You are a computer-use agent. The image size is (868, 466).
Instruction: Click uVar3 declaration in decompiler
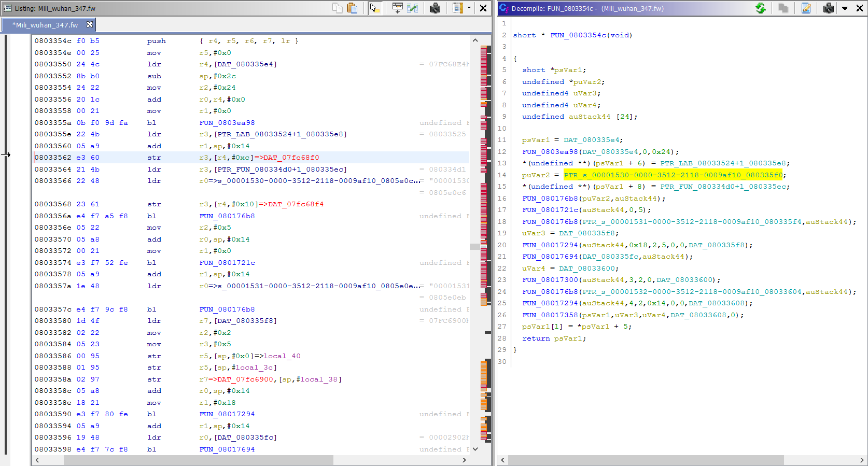[x=585, y=93]
